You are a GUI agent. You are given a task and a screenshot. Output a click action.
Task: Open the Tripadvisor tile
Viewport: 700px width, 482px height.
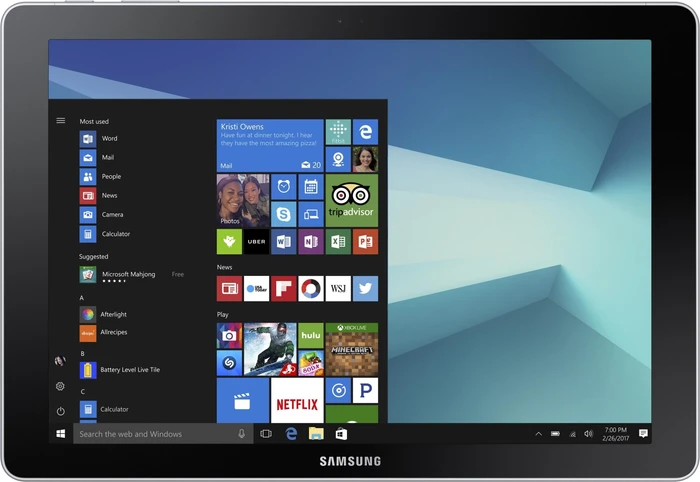pos(352,200)
